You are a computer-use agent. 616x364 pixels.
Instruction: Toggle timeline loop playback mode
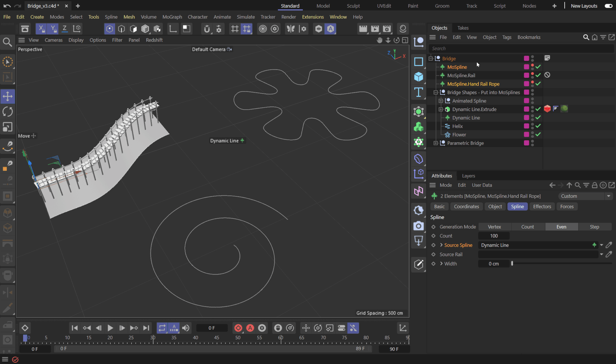[x=162, y=328]
